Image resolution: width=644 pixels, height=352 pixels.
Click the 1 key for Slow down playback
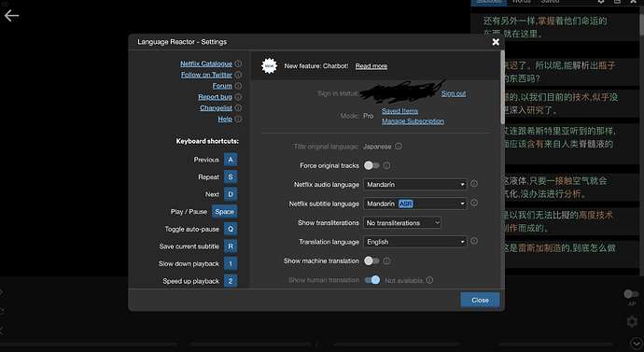(x=231, y=263)
